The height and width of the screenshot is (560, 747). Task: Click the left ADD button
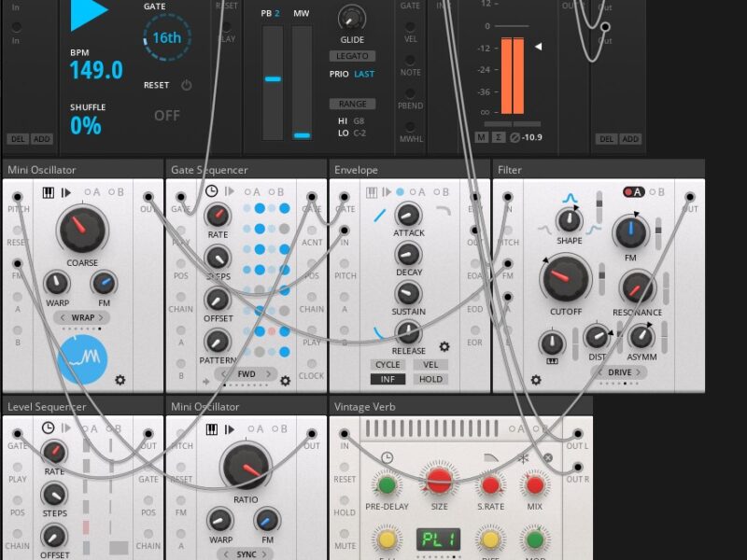(42, 139)
